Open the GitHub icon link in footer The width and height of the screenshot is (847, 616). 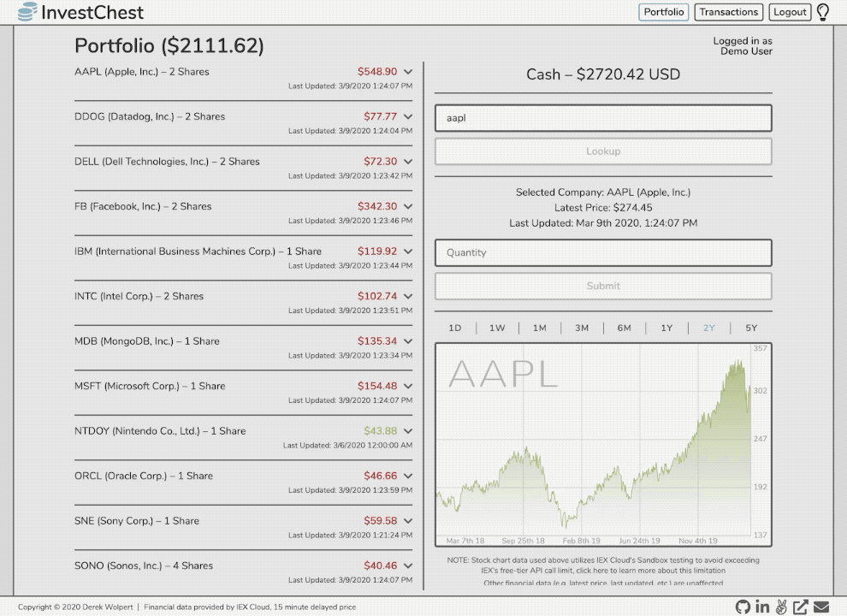click(743, 607)
